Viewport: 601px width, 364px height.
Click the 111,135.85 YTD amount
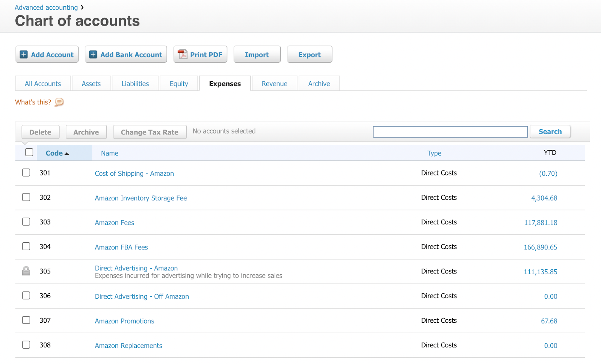tap(541, 272)
